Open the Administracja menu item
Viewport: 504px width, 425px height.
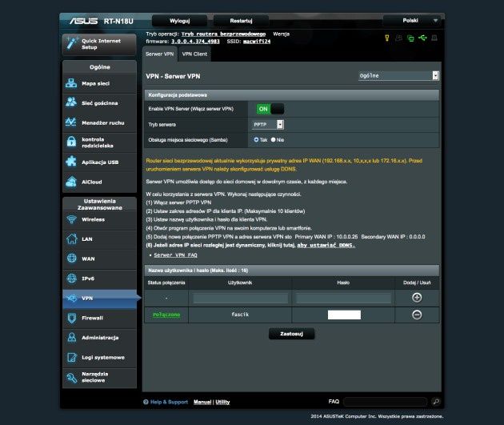[100, 338]
